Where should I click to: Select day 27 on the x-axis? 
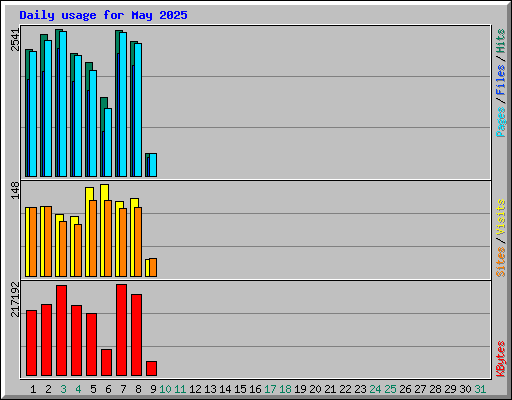click(420, 389)
